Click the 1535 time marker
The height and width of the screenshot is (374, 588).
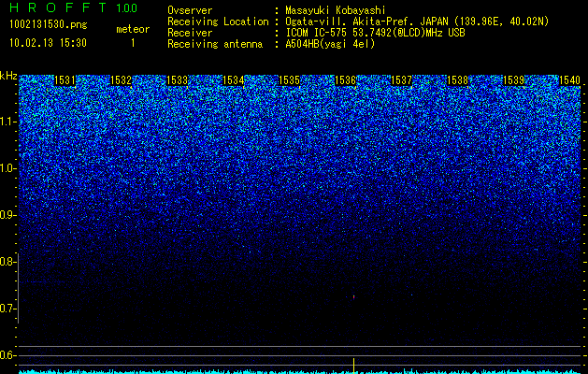[x=289, y=80]
